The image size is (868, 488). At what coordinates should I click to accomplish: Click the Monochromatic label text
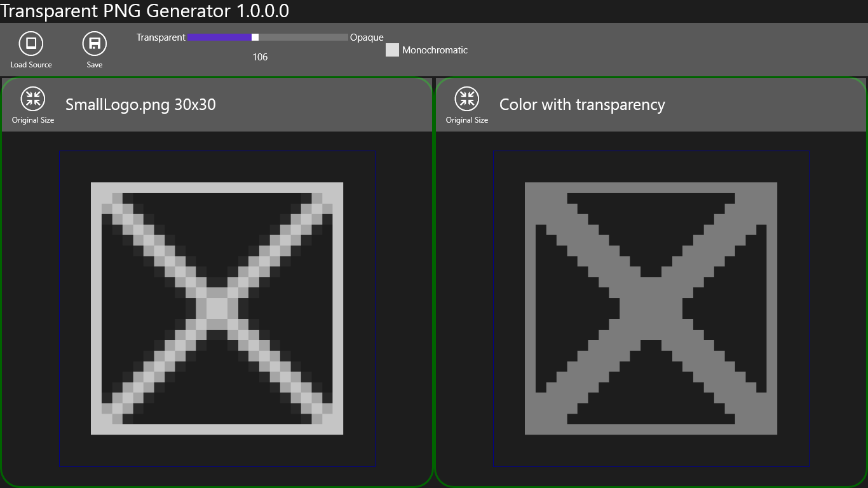tap(435, 50)
